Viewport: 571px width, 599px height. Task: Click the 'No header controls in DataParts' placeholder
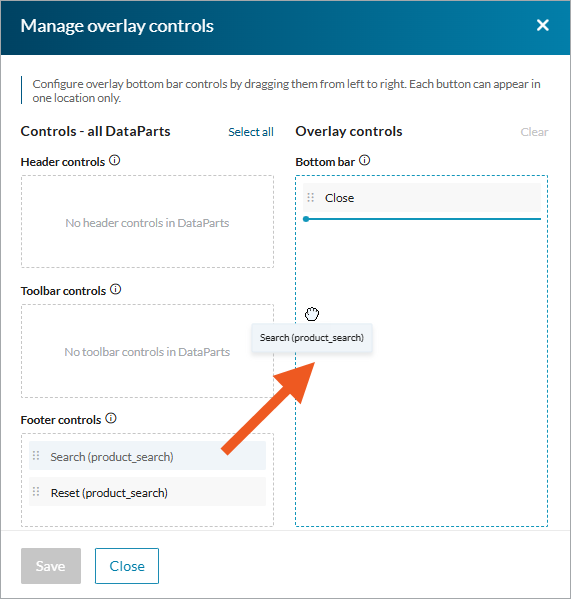click(147, 223)
